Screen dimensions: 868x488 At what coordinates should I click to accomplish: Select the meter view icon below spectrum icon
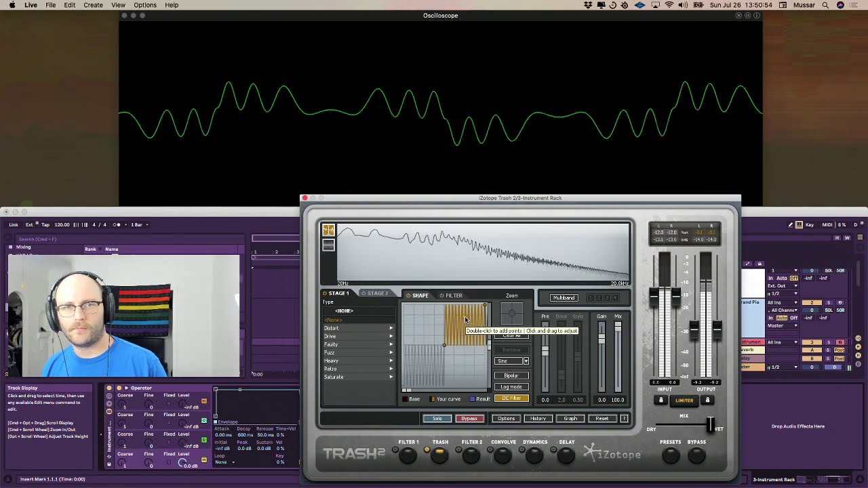click(x=328, y=245)
